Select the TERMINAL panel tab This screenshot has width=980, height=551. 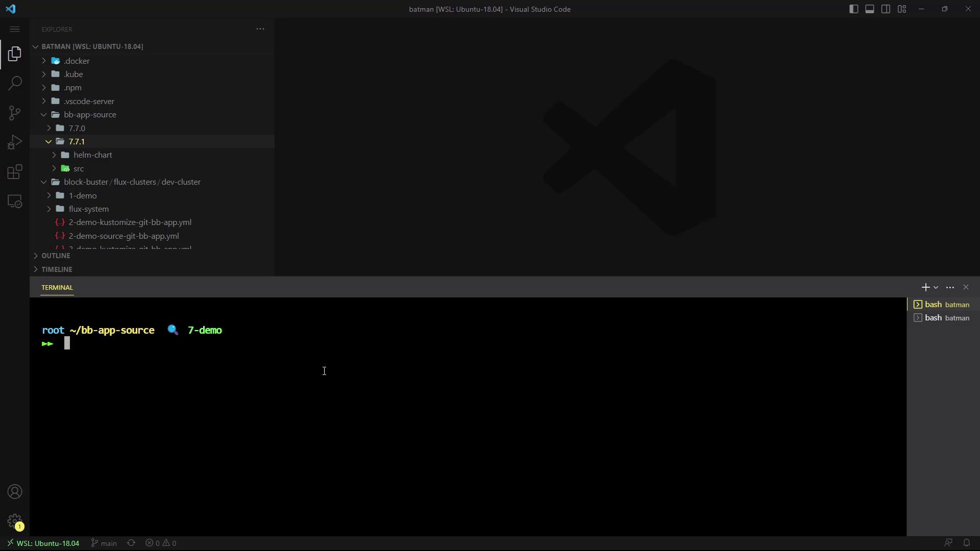coord(57,288)
